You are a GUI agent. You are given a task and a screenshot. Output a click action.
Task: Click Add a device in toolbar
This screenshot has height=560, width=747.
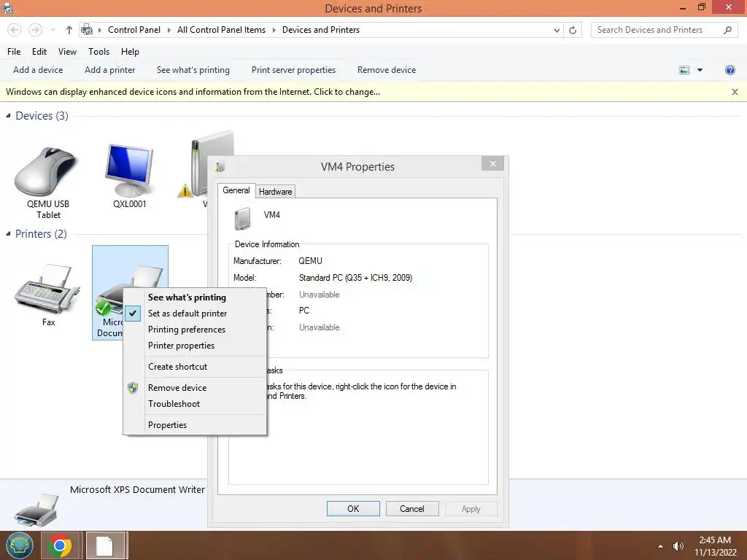pyautogui.click(x=38, y=70)
